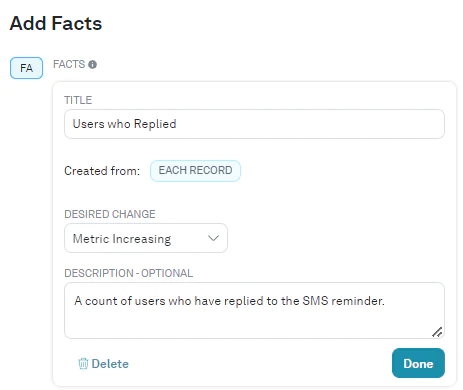Click the FACTS section label
This screenshot has width=463, height=390.
tap(69, 64)
